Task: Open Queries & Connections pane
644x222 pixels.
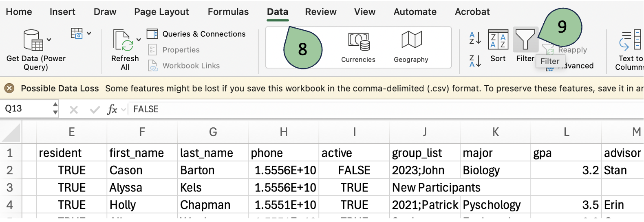Action: coord(196,34)
